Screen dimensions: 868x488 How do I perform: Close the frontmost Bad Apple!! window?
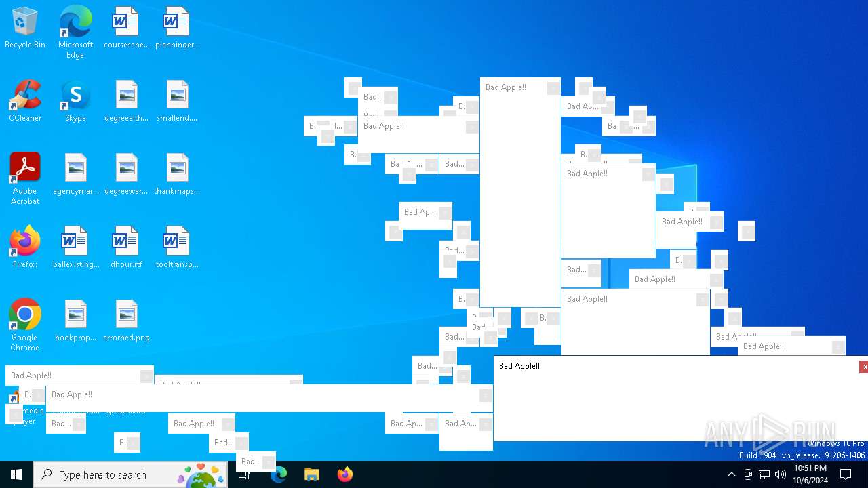coord(864,367)
